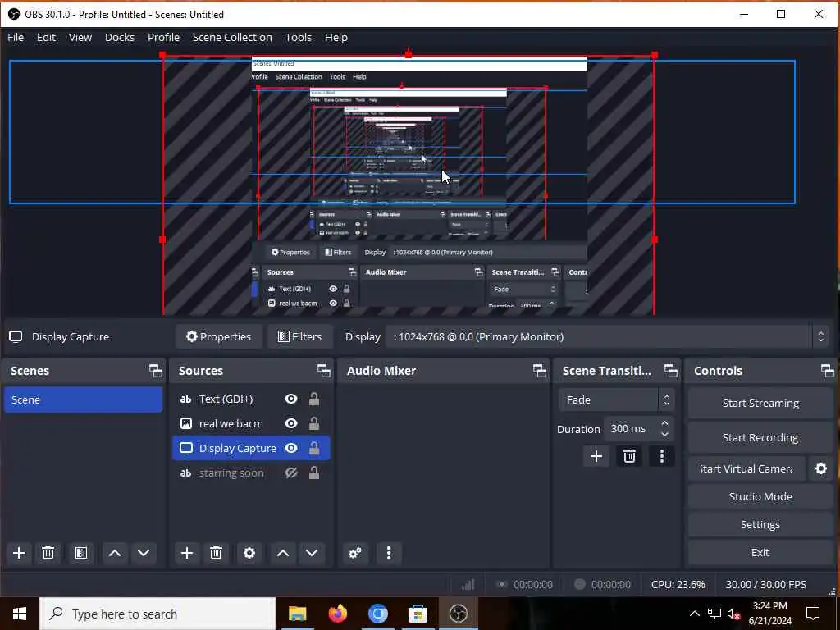This screenshot has width=840, height=630.
Task: Open File Explorer from taskbar
Action: pyautogui.click(x=297, y=614)
